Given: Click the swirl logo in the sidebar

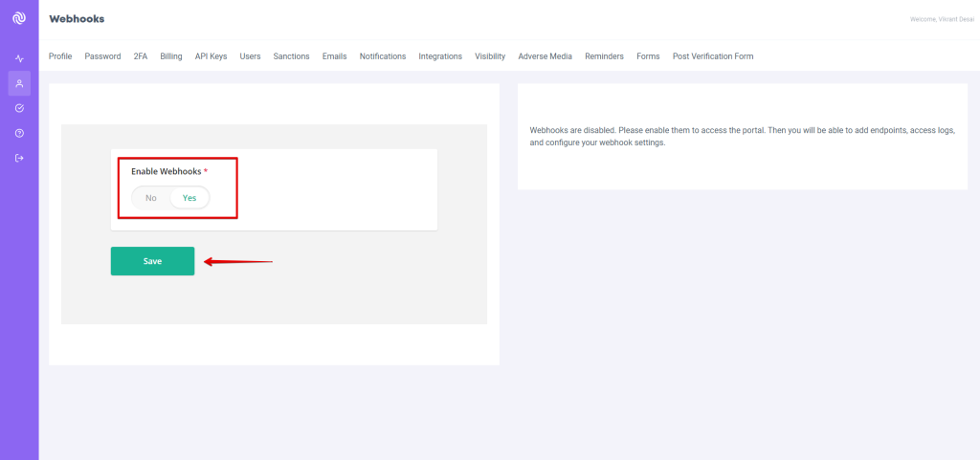Looking at the screenshot, I should 19,18.
